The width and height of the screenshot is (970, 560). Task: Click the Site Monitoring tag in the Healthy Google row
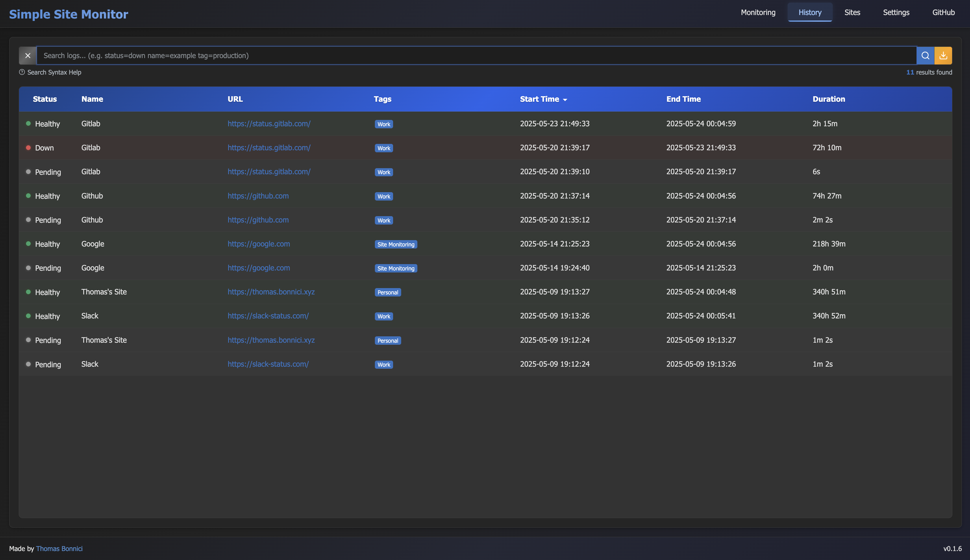396,244
